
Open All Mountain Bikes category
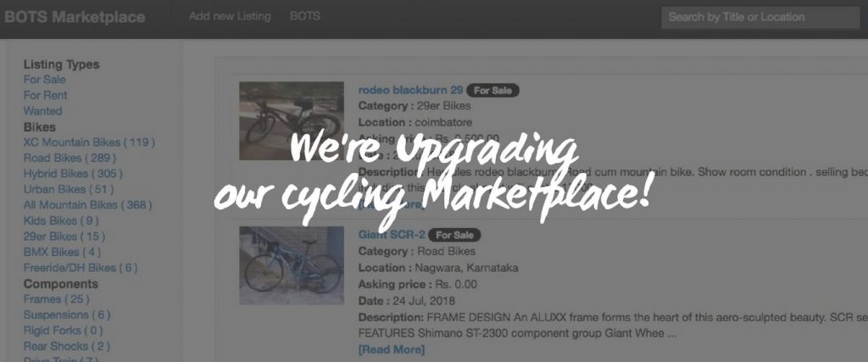pyautogui.click(x=87, y=205)
